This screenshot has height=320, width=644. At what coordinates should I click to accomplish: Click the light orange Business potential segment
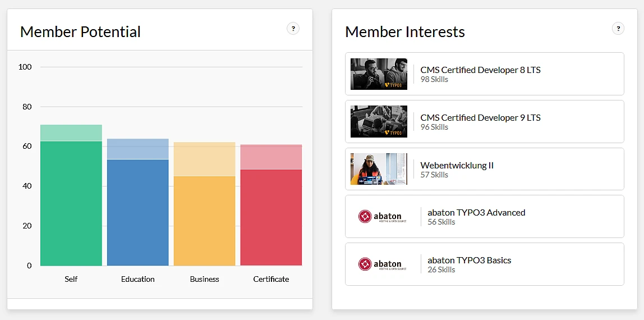[205, 159]
